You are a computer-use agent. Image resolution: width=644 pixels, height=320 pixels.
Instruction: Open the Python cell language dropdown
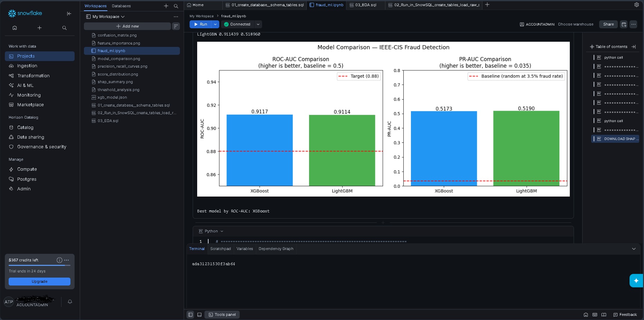(211, 231)
